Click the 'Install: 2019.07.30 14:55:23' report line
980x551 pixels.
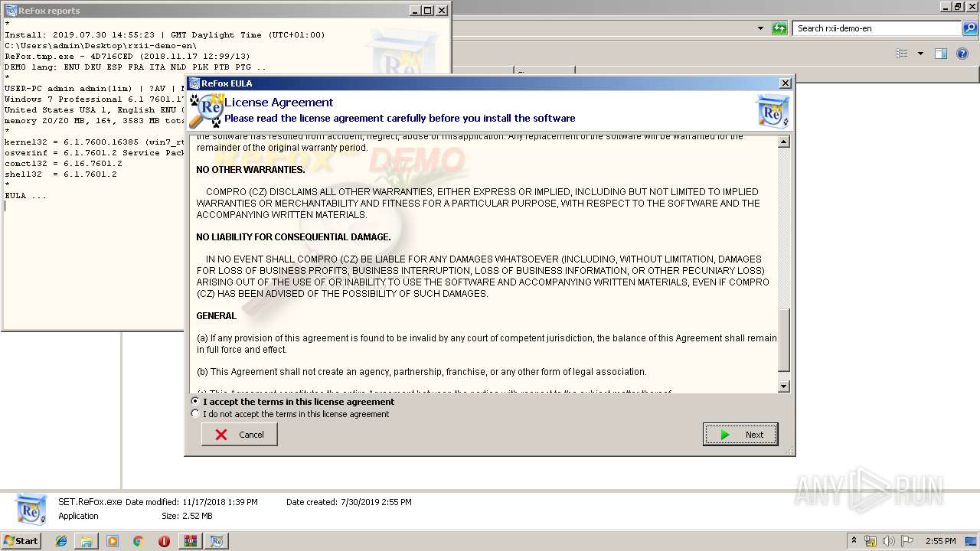(165, 35)
